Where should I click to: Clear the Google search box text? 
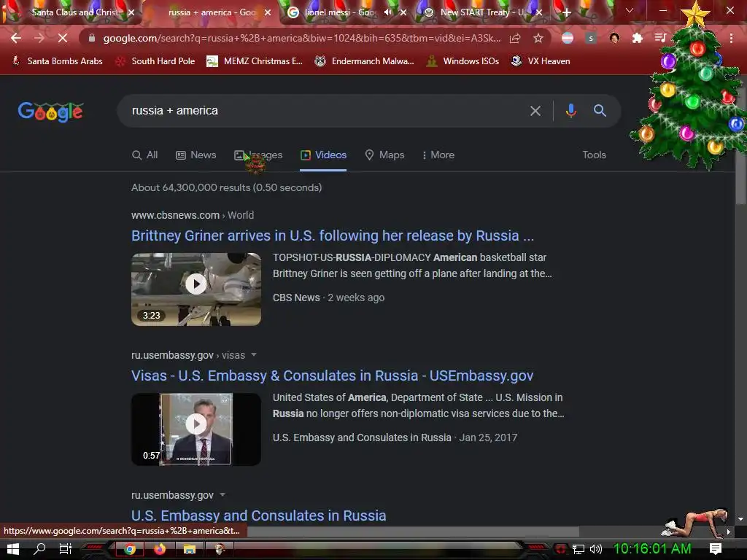pyautogui.click(x=535, y=111)
